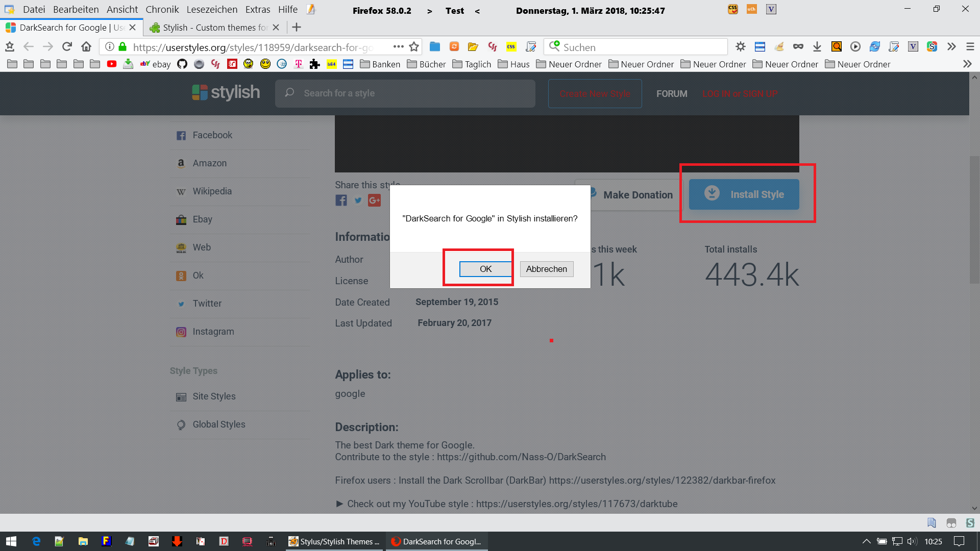Open the Firefox downloads arrow icon
Viewport: 980px width, 551px height.
pos(817,47)
